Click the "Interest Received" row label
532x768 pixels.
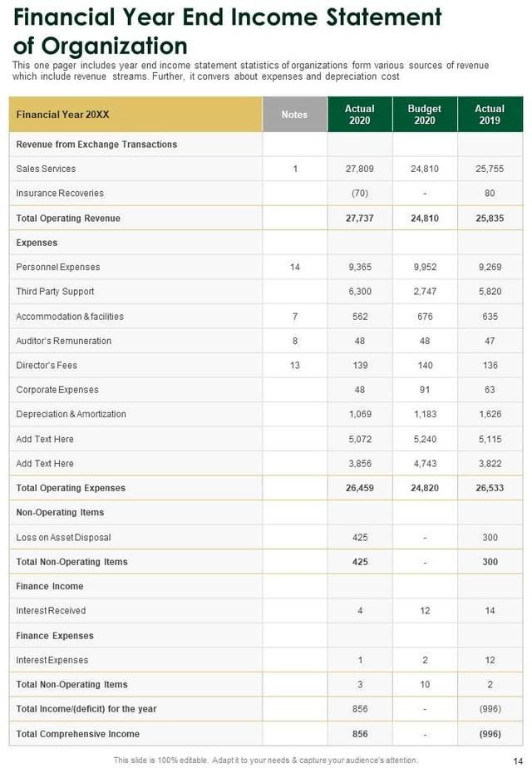(x=51, y=610)
